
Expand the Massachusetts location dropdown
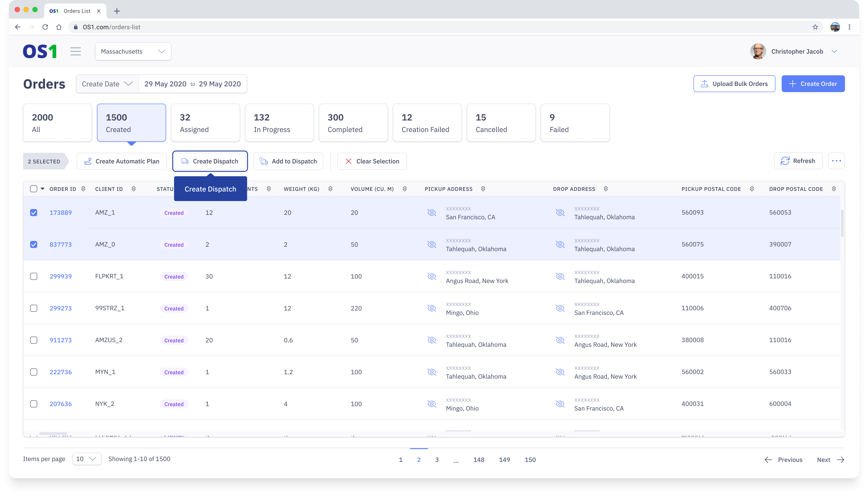pos(133,51)
